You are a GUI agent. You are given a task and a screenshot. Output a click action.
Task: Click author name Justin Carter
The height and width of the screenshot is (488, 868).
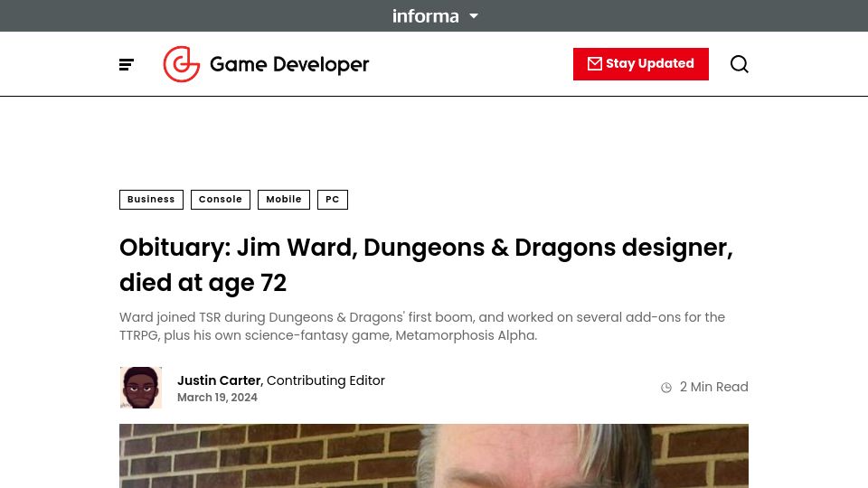click(x=219, y=380)
